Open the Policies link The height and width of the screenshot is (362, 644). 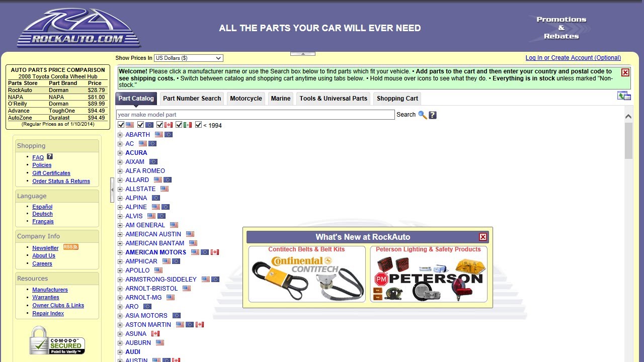(42, 165)
